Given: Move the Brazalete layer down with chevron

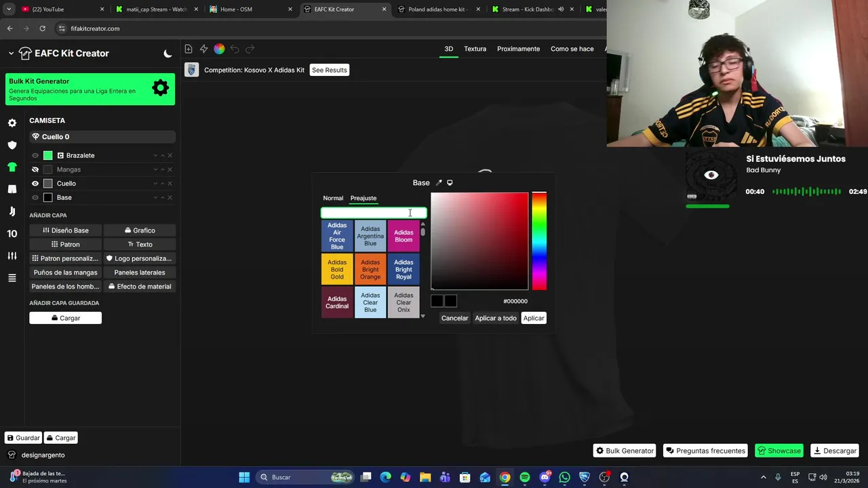Looking at the screenshot, I should tap(155, 156).
